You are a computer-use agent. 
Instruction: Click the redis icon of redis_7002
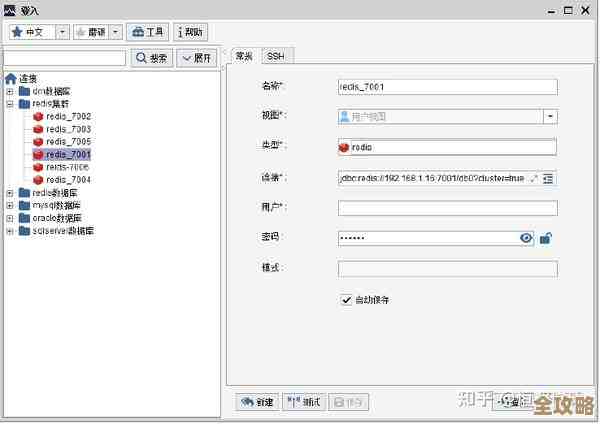tap(38, 116)
